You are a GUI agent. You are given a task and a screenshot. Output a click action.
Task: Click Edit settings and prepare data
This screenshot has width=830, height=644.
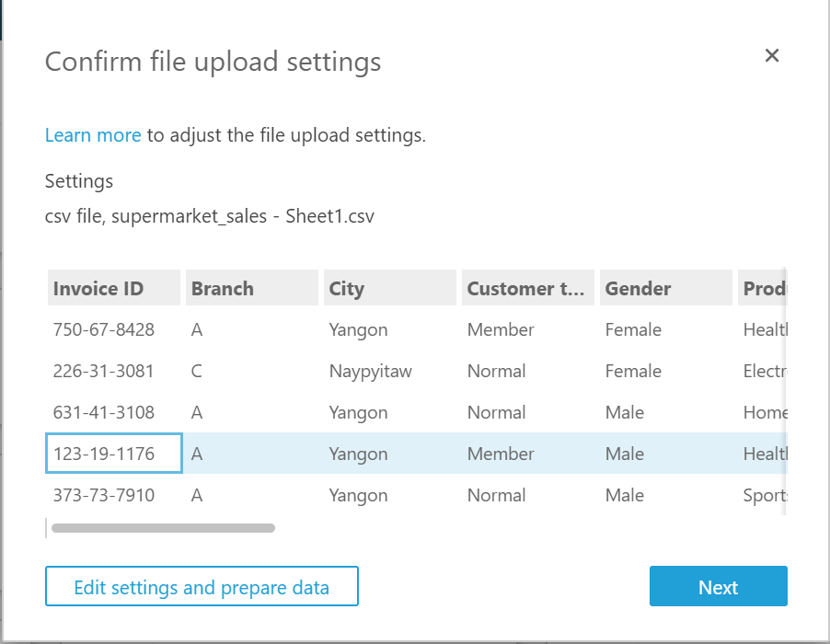[202, 586]
